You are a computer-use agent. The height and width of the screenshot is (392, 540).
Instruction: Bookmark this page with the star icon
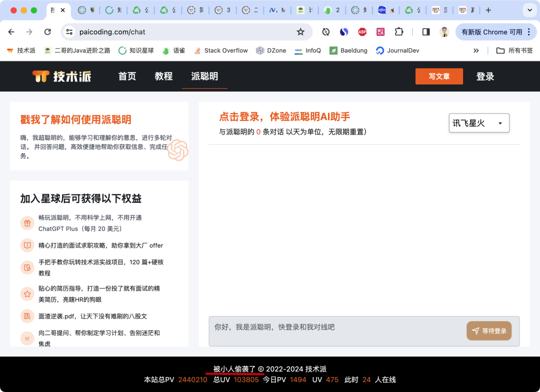[300, 32]
